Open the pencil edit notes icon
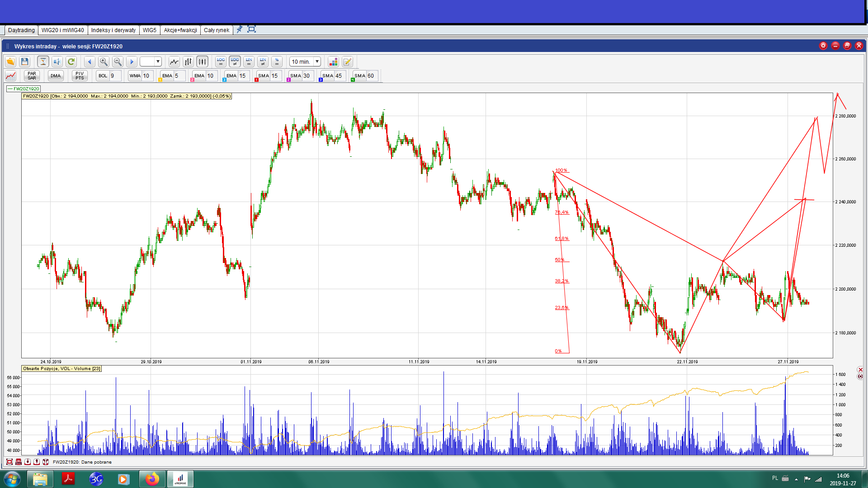The height and width of the screenshot is (488, 868). pyautogui.click(x=347, y=62)
